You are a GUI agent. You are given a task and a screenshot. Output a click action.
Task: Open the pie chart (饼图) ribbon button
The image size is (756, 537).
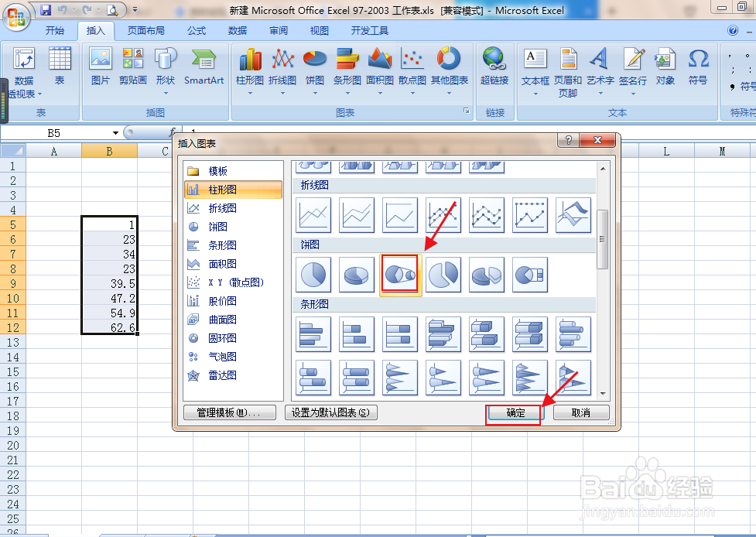click(x=315, y=71)
